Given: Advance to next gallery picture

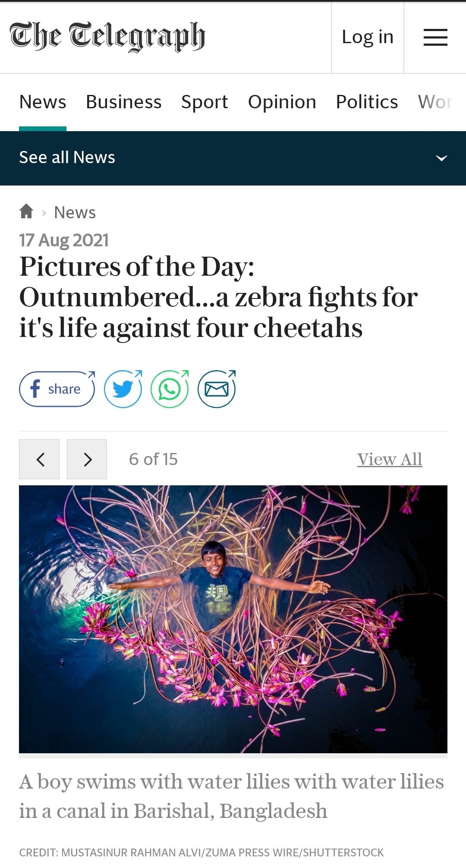Looking at the screenshot, I should click(x=87, y=459).
